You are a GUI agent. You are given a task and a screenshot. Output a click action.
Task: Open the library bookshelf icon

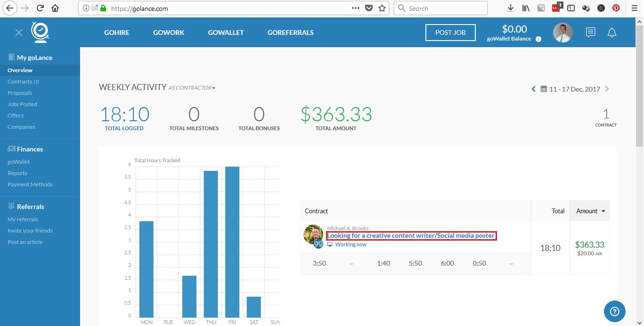[x=526, y=8]
